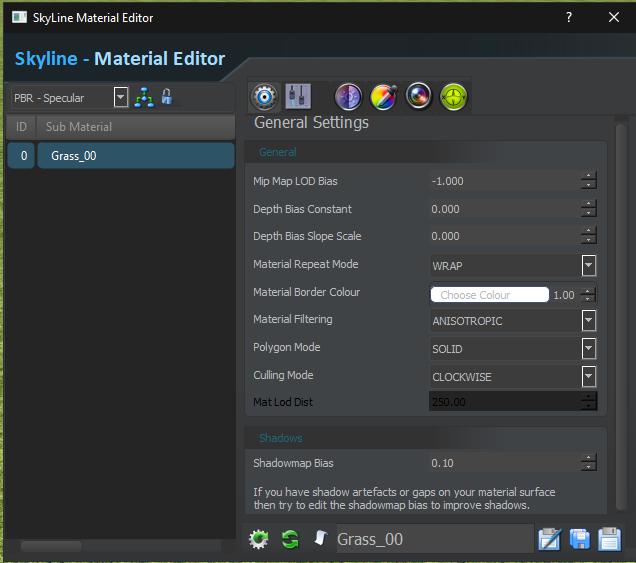Image resolution: width=636 pixels, height=563 pixels.
Task: Expand the Polygon Mode SOLID dropdown
Action: point(589,348)
